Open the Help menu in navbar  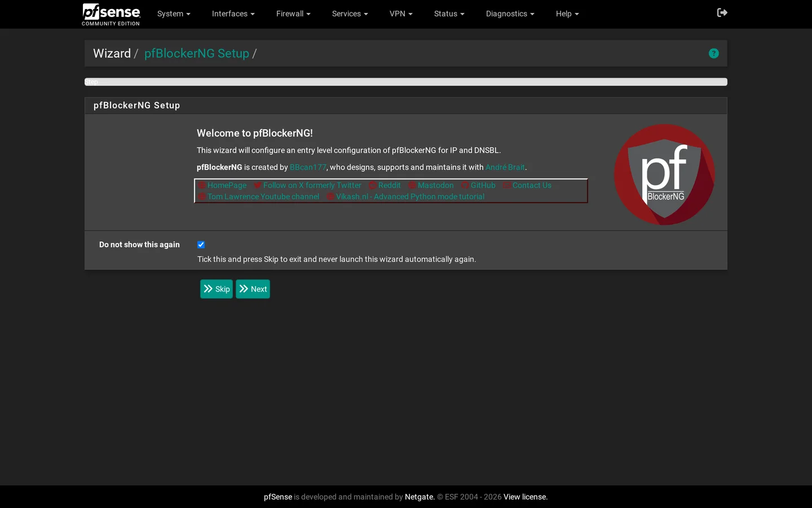(x=567, y=14)
